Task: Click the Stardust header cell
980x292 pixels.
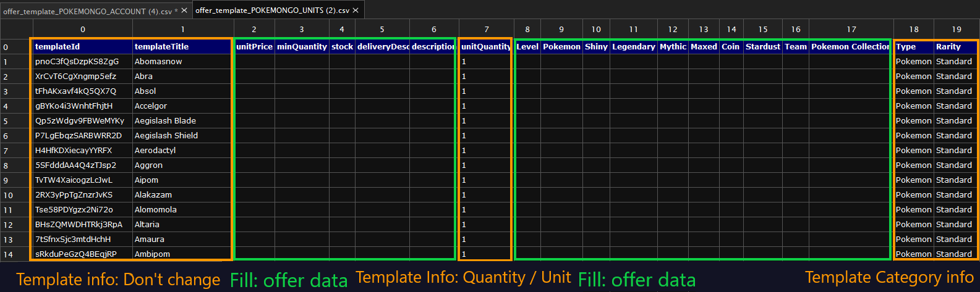Action: 762,47
